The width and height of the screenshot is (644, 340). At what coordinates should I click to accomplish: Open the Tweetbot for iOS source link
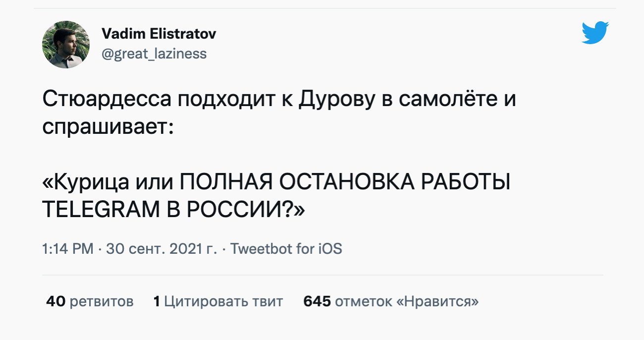click(x=286, y=248)
